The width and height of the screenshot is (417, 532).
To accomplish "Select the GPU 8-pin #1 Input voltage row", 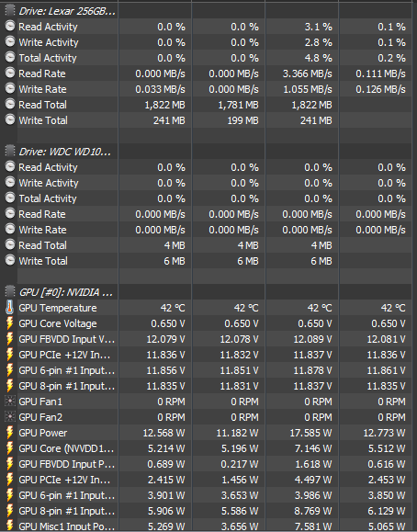I will [x=208, y=385].
